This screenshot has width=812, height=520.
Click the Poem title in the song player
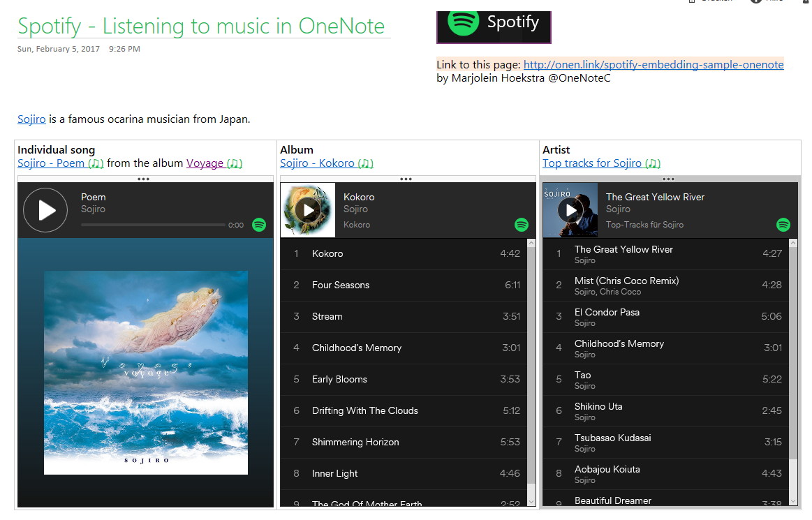click(94, 198)
